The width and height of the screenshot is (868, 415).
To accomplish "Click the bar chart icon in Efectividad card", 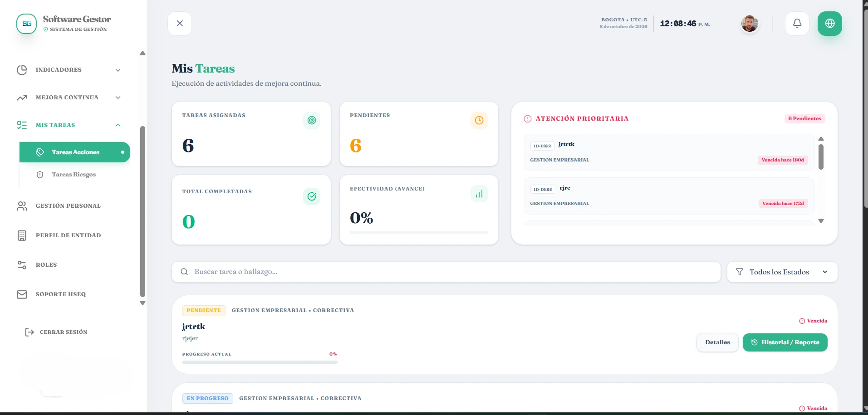I will tap(479, 194).
